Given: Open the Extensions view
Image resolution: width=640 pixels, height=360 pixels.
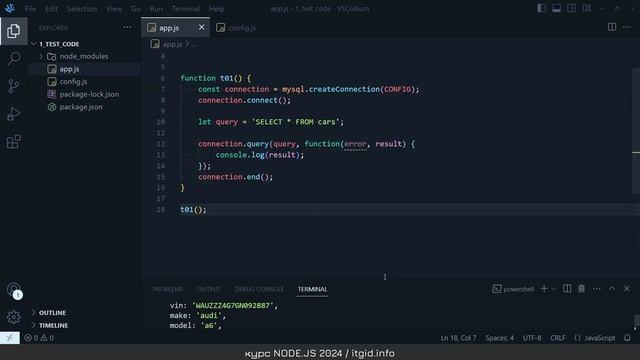Looking at the screenshot, I should click(13, 142).
